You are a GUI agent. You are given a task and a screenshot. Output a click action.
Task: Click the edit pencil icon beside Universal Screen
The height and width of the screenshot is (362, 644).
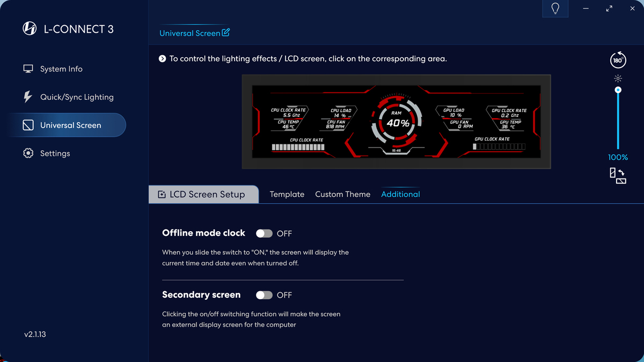click(226, 33)
